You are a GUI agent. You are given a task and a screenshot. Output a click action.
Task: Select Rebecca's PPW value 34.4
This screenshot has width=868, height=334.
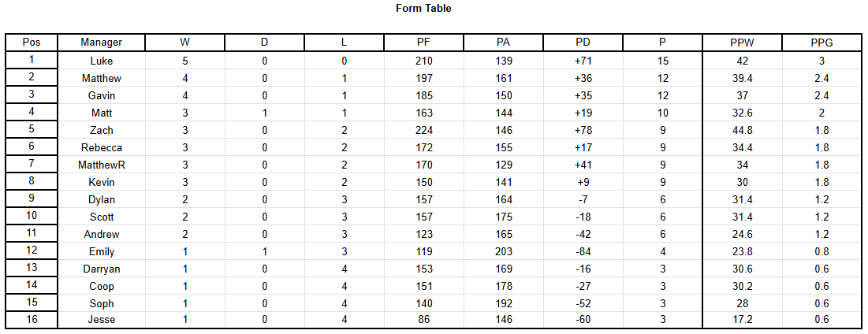pyautogui.click(x=743, y=147)
